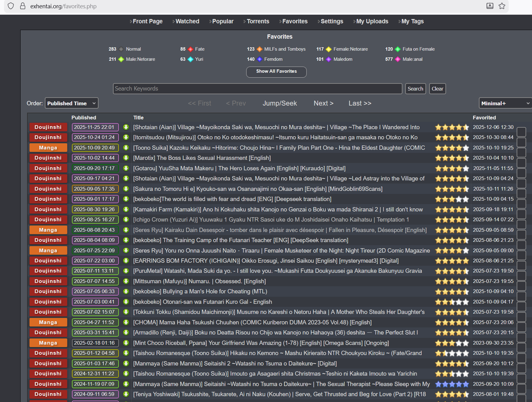
Task: Click the orange MILFs and Tomboys diamond icon
Action: (259, 49)
